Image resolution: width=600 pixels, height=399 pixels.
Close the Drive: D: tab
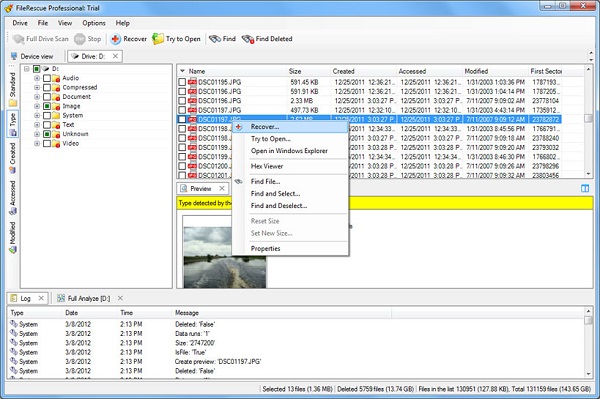coord(115,56)
